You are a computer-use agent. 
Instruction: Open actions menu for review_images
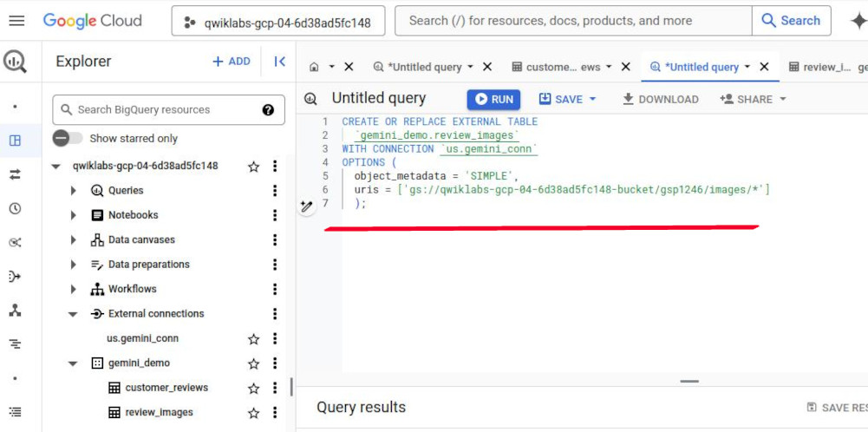pos(275,413)
